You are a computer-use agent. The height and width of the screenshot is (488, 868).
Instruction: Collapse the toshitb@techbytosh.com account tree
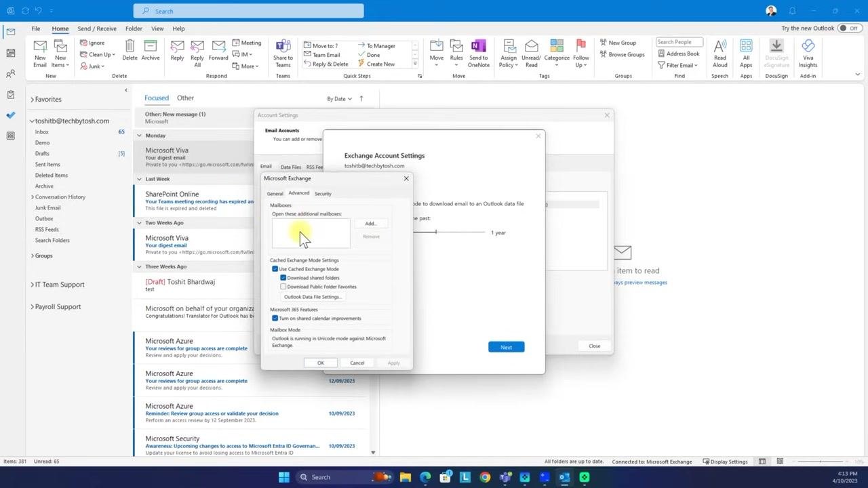[x=32, y=121]
